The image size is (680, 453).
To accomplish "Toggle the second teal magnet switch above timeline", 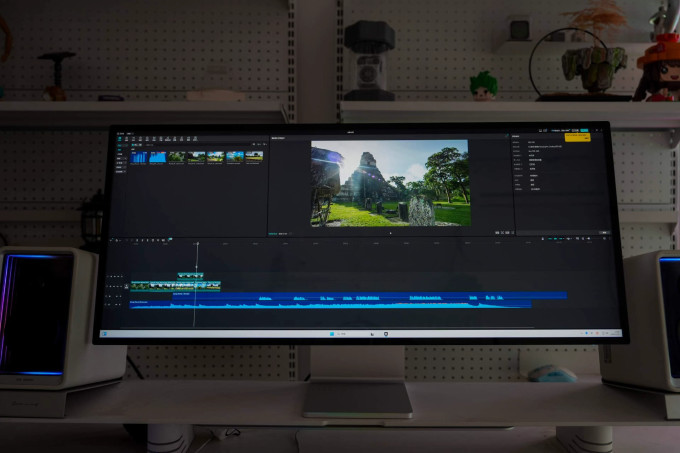I will [556, 239].
